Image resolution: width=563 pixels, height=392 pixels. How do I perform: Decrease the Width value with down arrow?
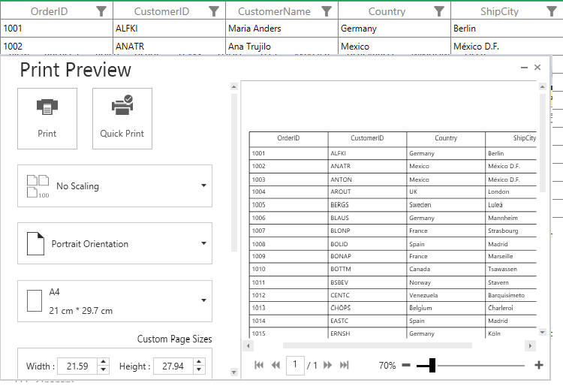104,369
